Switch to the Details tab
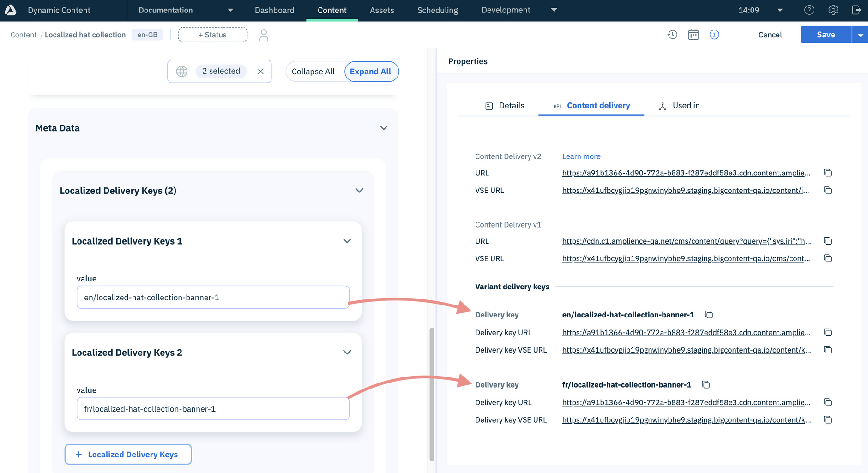The width and height of the screenshot is (868, 473). 505,106
